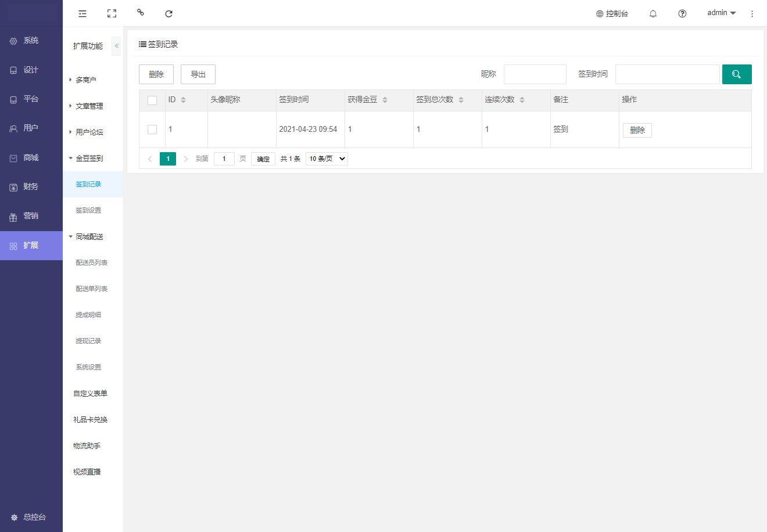Click the link icon in top toolbar
Image resolution: width=767 pixels, height=532 pixels.
(140, 12)
